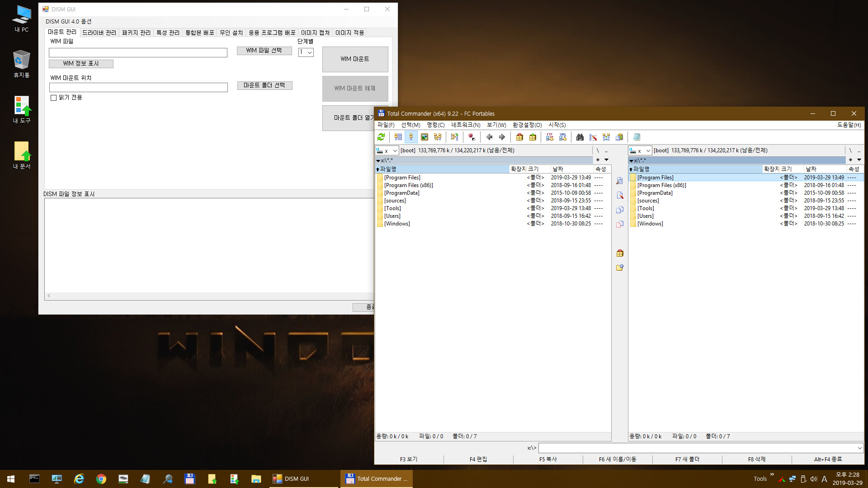The image size is (868, 488).
Task: Click the view file magnifier icon between panels
Action: click(620, 181)
